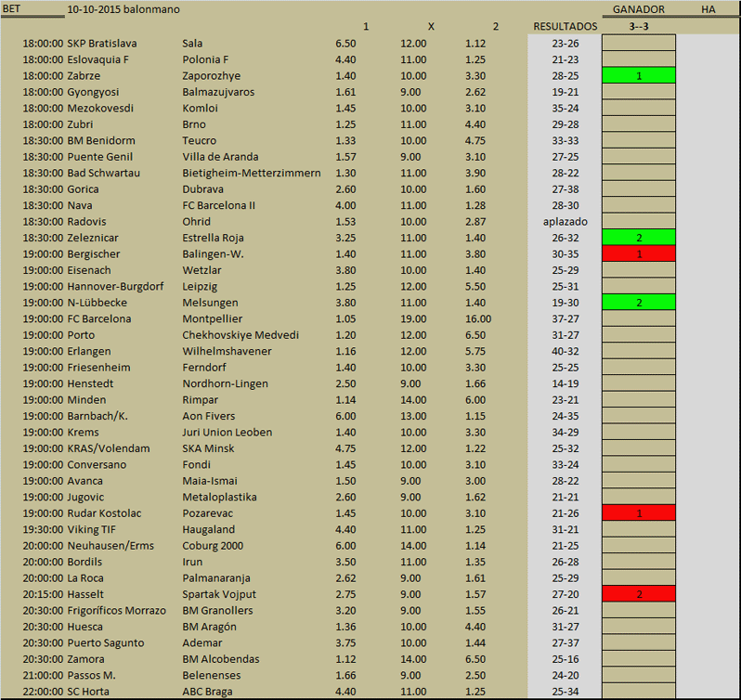Viewport: 741px width, 700px height.
Task: Click the 40-32 result cell
Action: (x=565, y=352)
